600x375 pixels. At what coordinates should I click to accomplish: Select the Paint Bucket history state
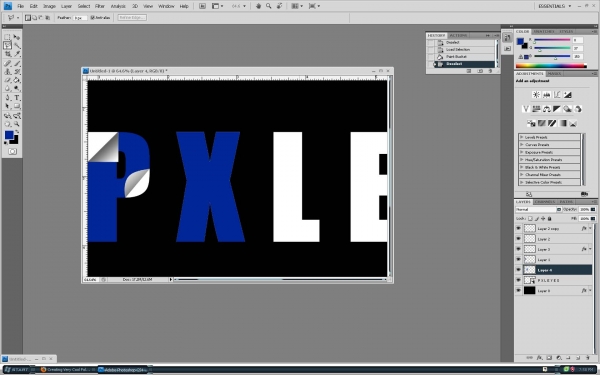464,57
